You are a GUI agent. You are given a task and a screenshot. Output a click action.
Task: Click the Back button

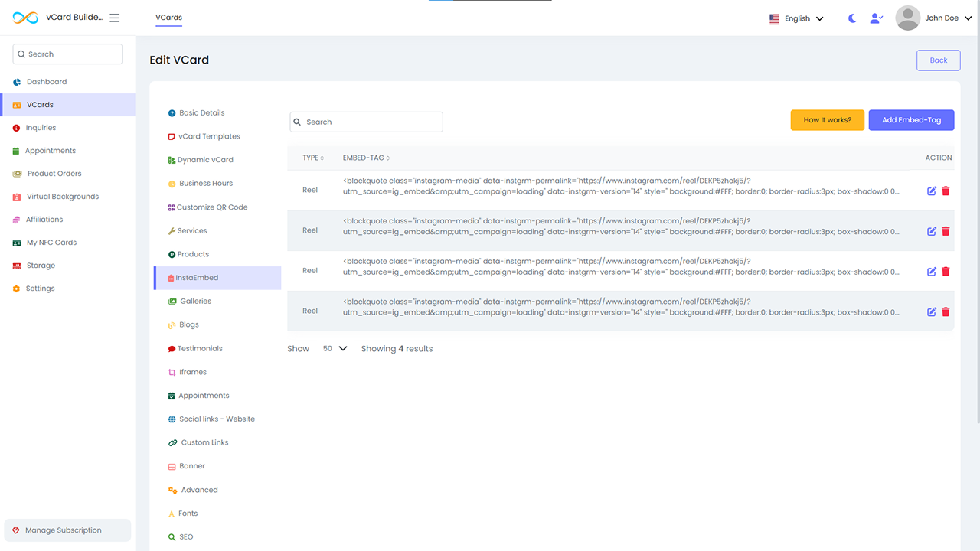[938, 60]
